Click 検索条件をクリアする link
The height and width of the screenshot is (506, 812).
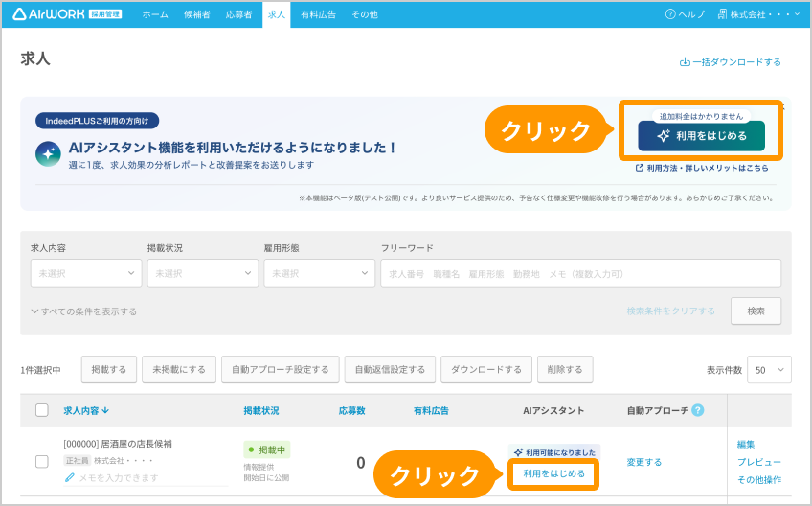click(x=670, y=311)
